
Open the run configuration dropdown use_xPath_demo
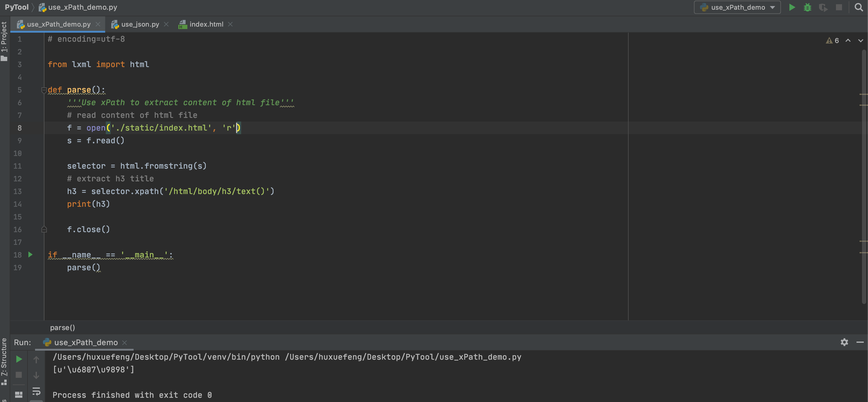737,8
